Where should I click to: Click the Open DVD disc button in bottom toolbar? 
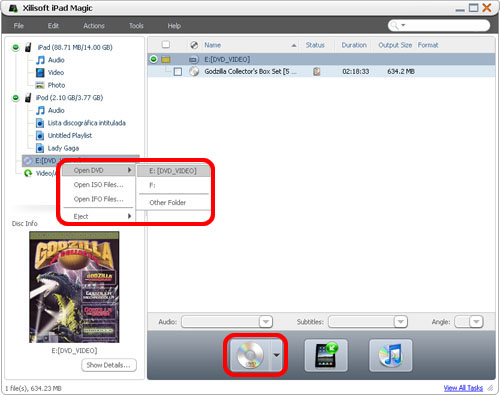pyautogui.click(x=250, y=355)
